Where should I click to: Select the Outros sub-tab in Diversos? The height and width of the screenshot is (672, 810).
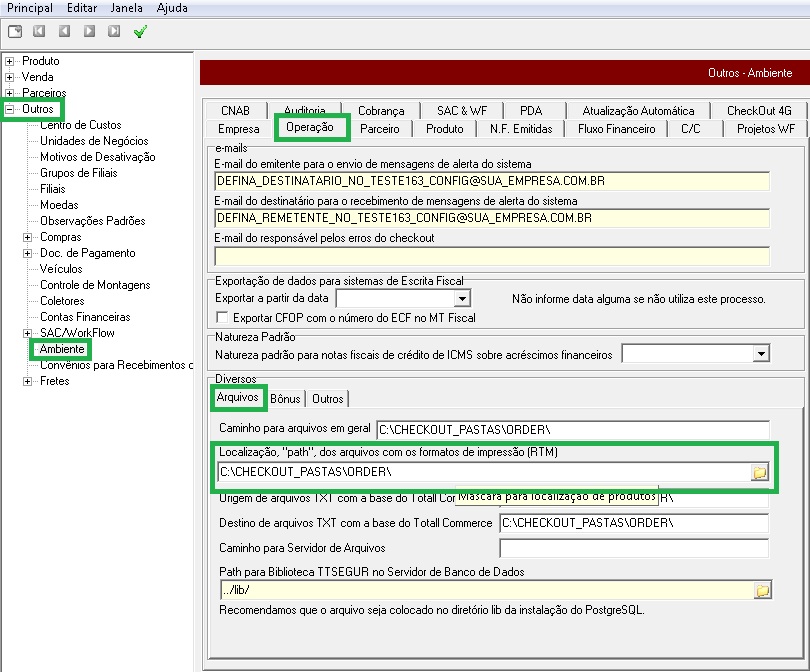[x=328, y=399]
